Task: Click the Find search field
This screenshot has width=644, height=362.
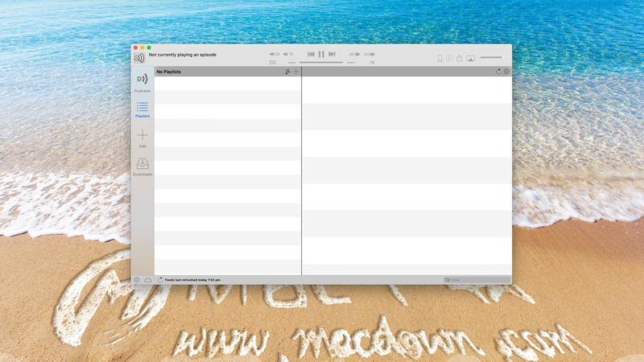Action: 477,280
